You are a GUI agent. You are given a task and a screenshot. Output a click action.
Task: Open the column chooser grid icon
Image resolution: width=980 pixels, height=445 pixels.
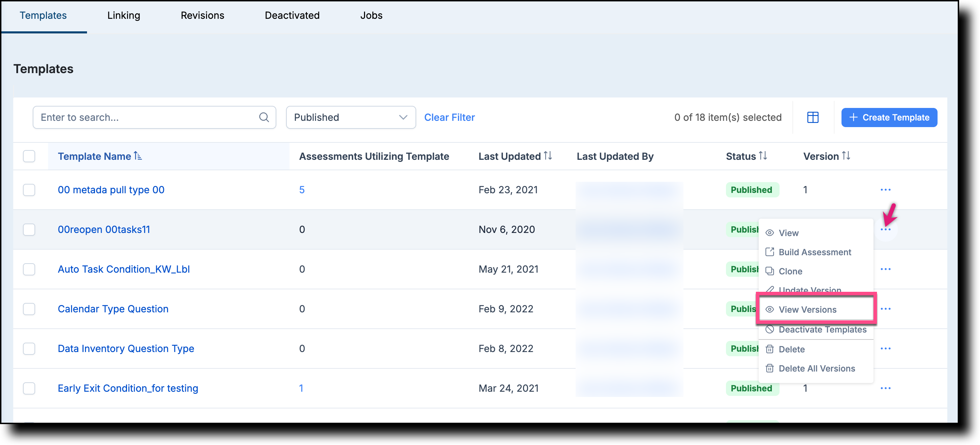coord(812,117)
